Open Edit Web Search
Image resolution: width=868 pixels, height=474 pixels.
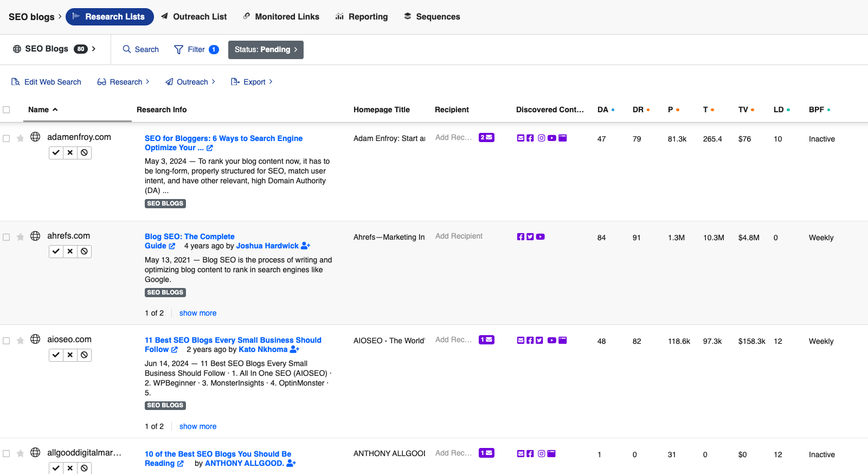[x=46, y=82]
